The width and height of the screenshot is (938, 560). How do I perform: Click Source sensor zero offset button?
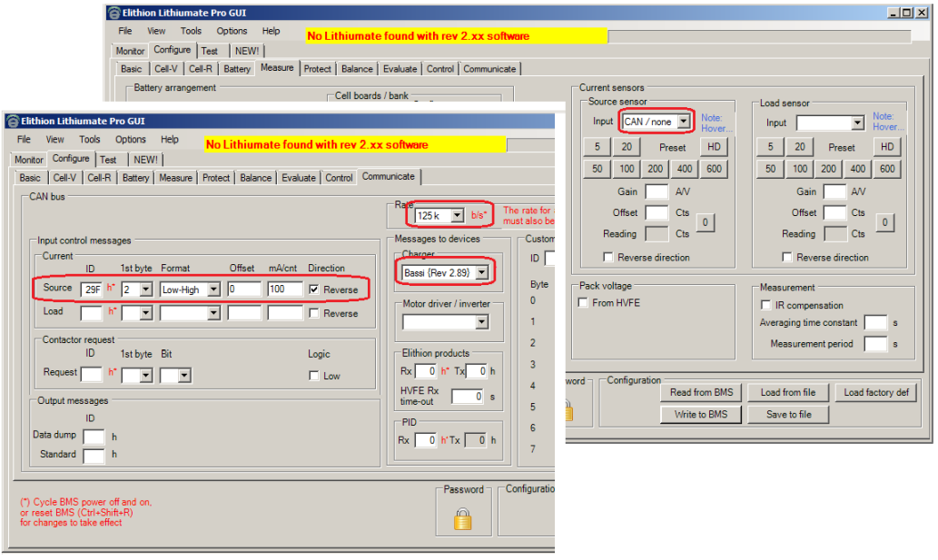pyautogui.click(x=706, y=223)
